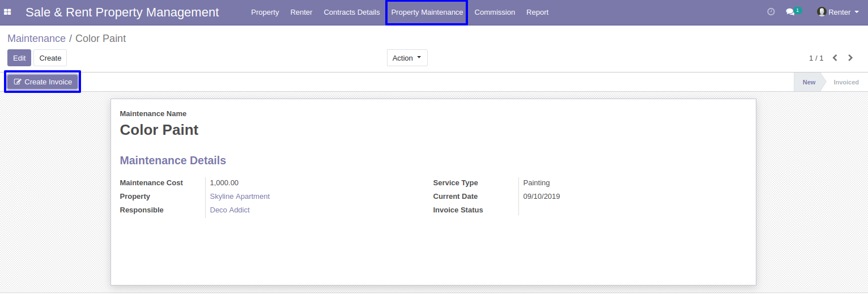
Task: Open the Commission menu
Action: (x=495, y=12)
